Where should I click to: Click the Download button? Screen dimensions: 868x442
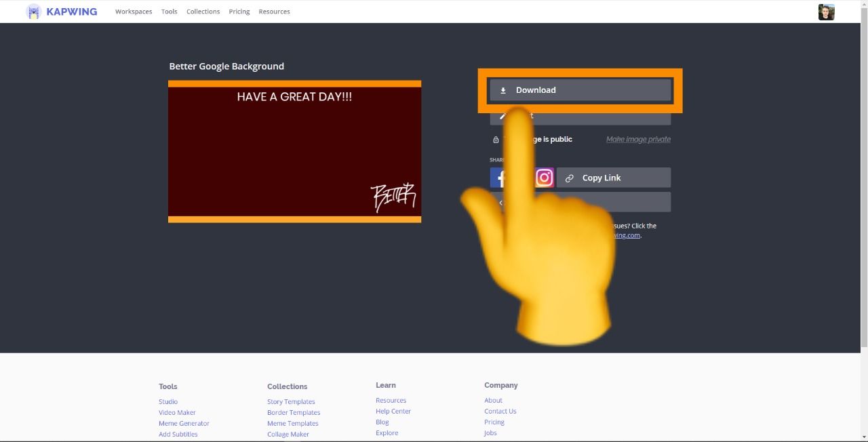580,89
